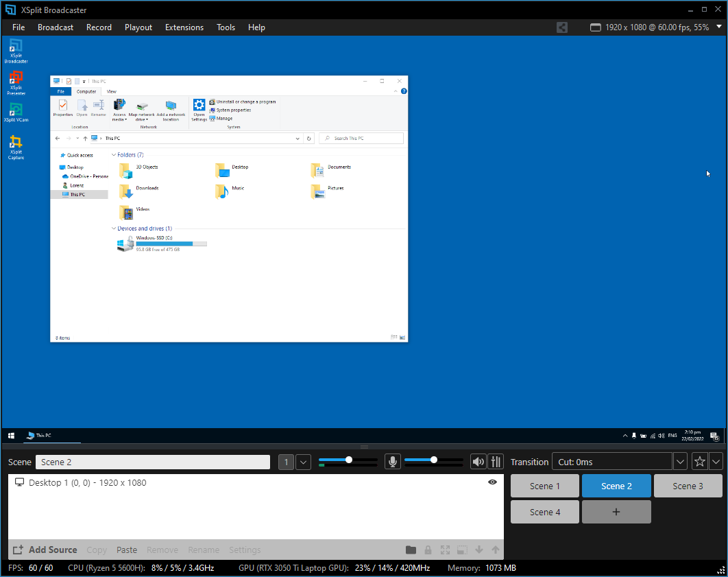The width and height of the screenshot is (728, 577).
Task: Click the dashed-frame source layout icon
Action: [463, 550]
